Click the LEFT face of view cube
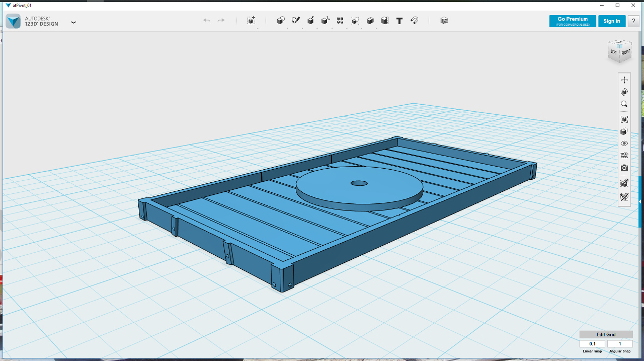The height and width of the screenshot is (361, 644). point(614,52)
